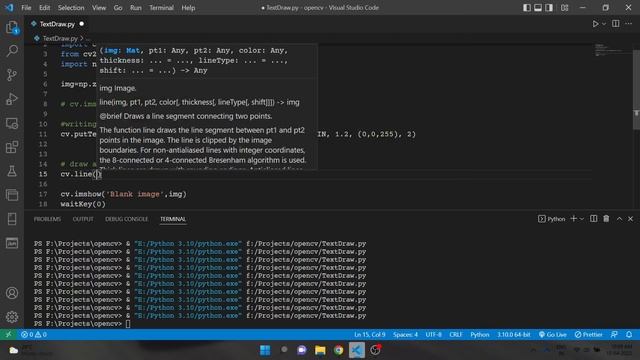
Task: Close the unsaved TextDraw.py tab dot
Action: pos(82,24)
